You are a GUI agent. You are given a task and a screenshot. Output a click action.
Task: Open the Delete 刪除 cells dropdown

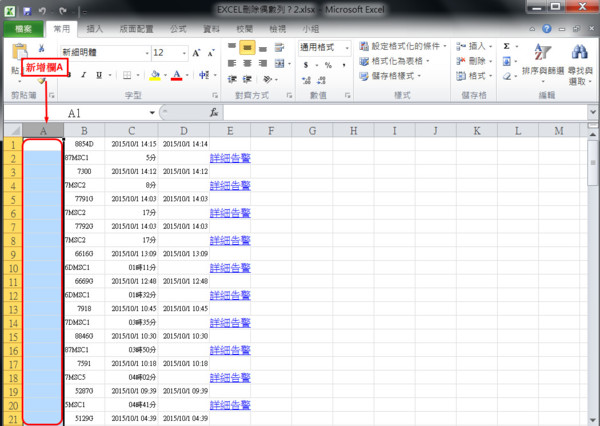click(474, 61)
